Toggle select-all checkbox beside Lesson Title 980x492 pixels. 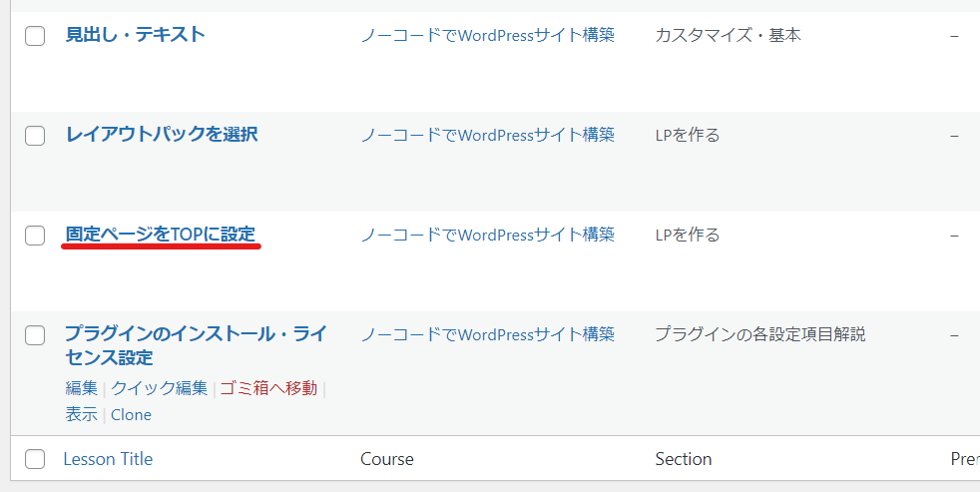[35, 459]
